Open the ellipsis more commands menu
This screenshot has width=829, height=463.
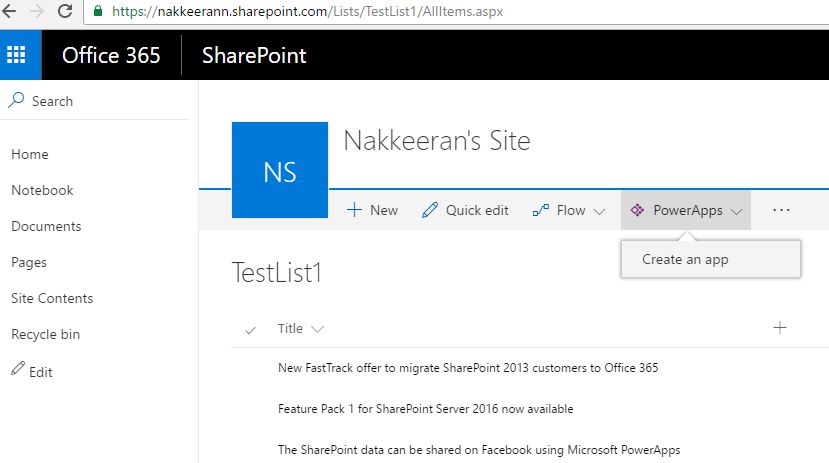(x=781, y=210)
